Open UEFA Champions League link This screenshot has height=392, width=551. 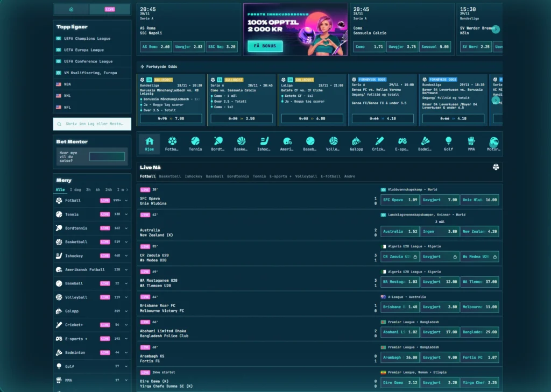tap(87, 39)
